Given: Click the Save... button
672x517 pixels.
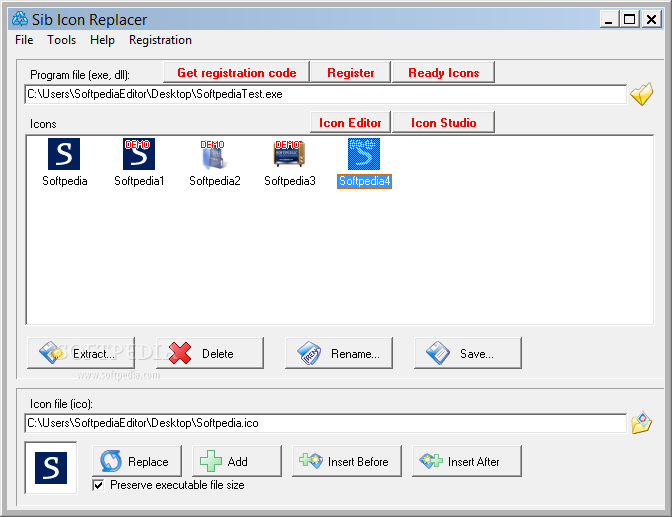Looking at the screenshot, I should tap(468, 353).
